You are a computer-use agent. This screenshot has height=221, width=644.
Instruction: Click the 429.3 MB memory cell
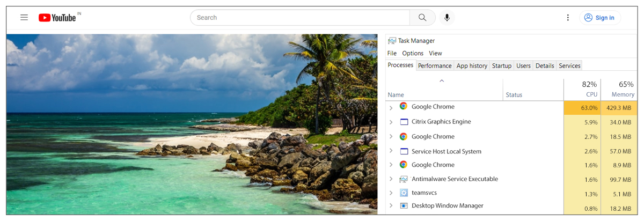click(619, 108)
